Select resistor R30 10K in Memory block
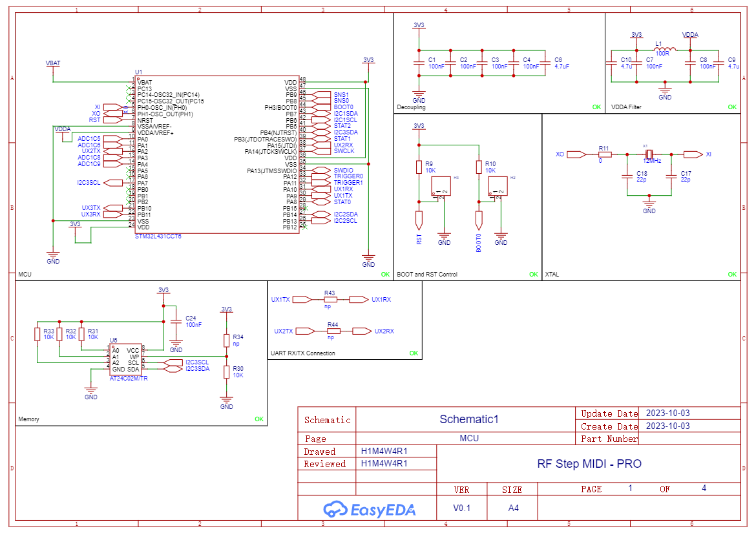Screen dimensions: 756x533 point(227,371)
